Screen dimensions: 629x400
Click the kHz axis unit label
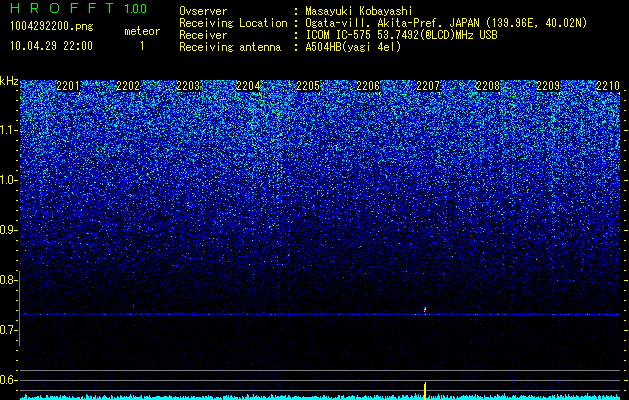click(9, 81)
